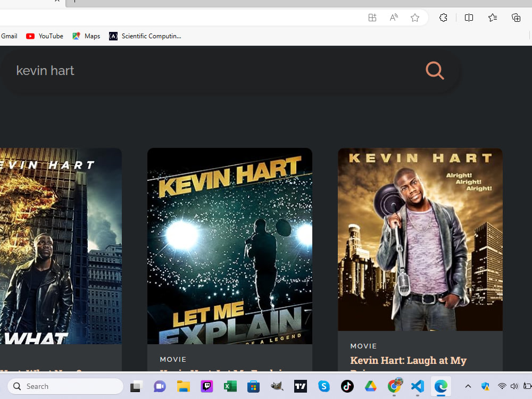This screenshot has height=399, width=532.
Task: Open Google Drive from the taskbar
Action: (x=370, y=386)
